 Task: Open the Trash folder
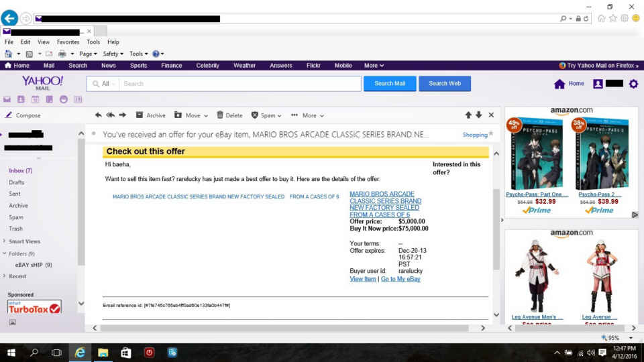15,229
